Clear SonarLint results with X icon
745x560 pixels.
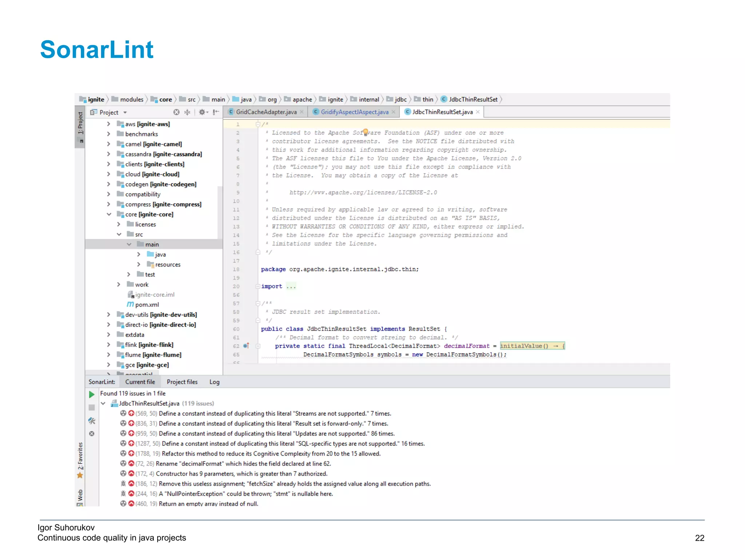[92, 434]
